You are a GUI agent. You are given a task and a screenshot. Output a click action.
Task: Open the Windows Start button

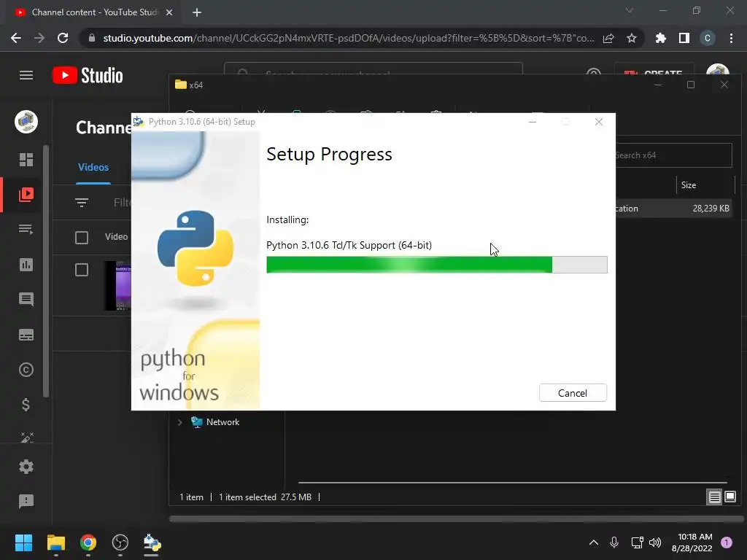coord(24,542)
